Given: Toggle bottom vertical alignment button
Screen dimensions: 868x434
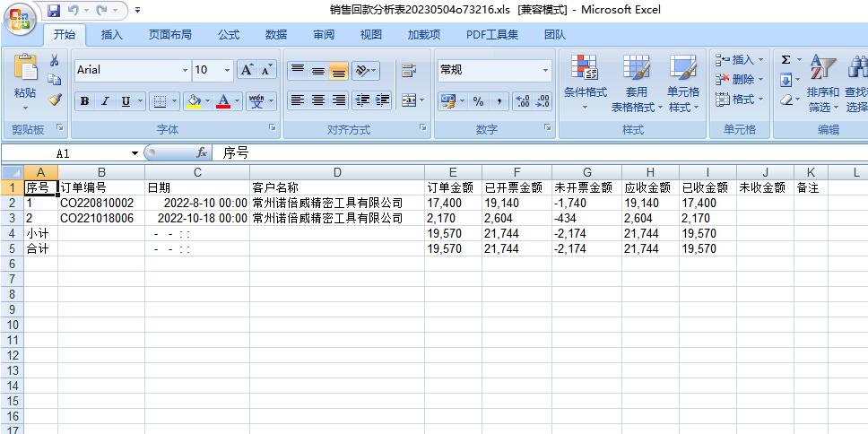Looking at the screenshot, I should (338, 71).
